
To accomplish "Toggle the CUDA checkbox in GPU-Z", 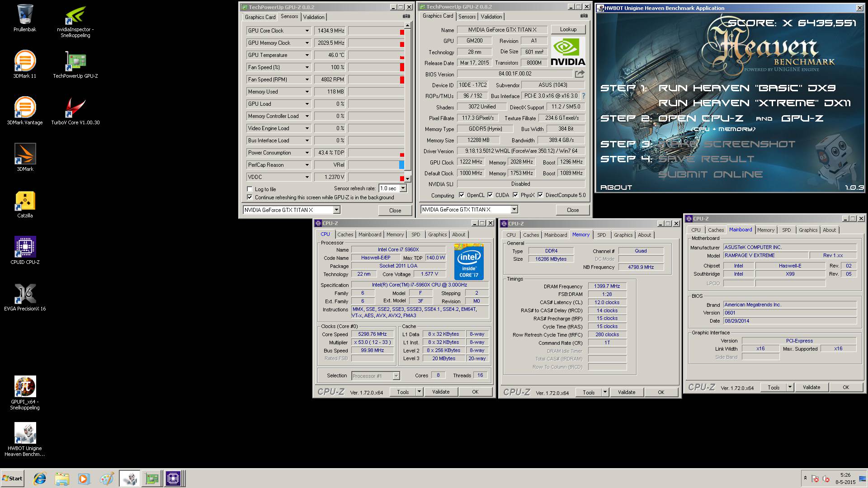I will (x=490, y=195).
